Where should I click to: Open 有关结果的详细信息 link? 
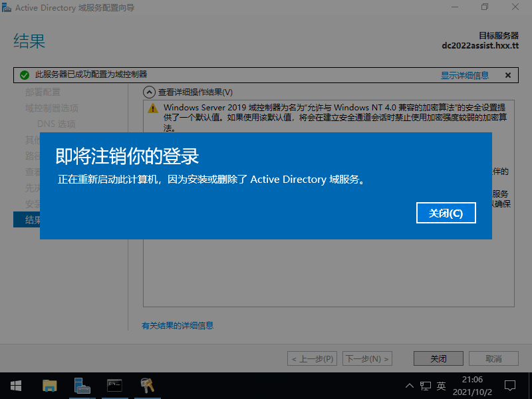tap(178, 326)
